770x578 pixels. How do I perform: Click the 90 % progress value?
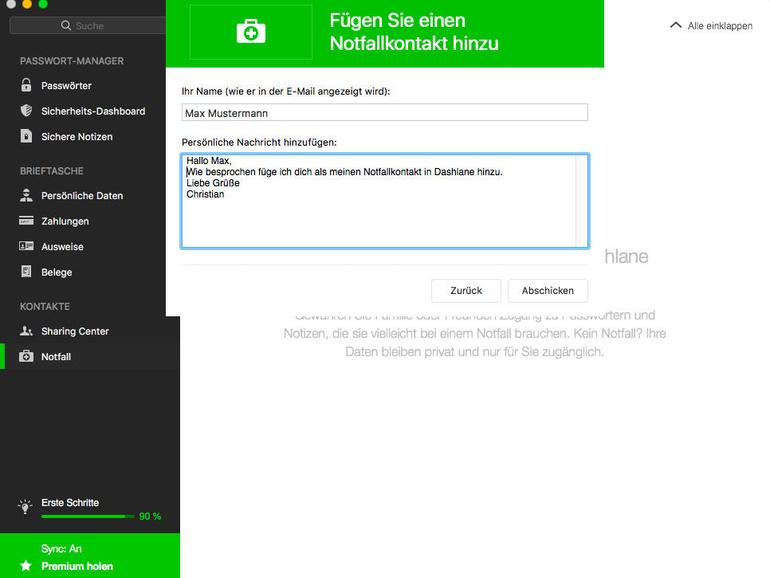click(150, 516)
